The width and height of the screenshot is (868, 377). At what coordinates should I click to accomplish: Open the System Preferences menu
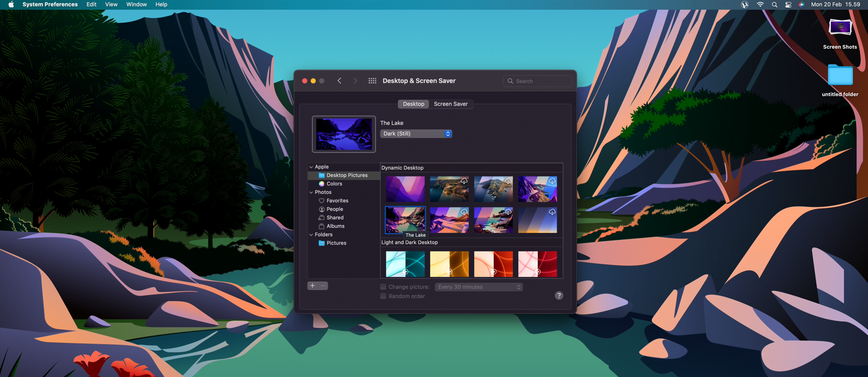(50, 5)
